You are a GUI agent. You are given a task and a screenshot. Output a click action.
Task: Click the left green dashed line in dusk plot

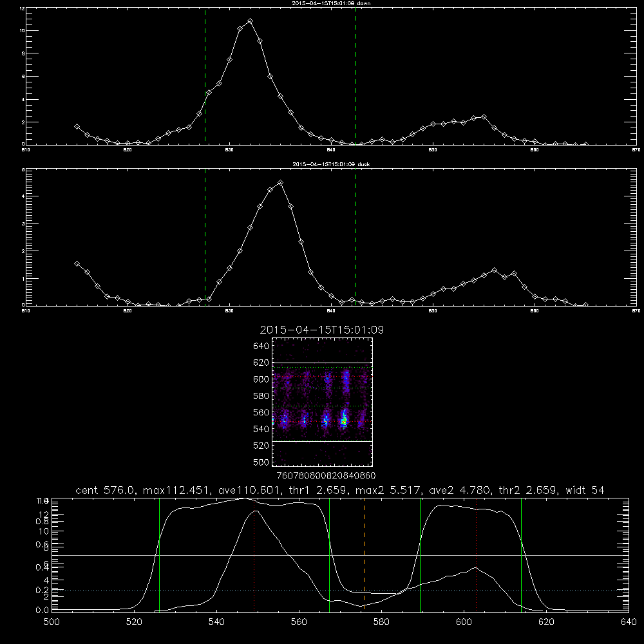point(205,237)
